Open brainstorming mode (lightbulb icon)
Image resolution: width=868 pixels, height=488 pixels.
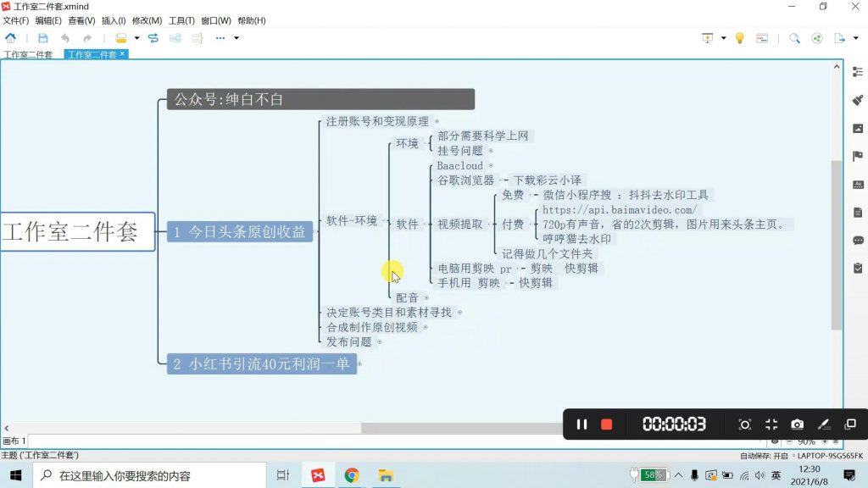tap(739, 38)
